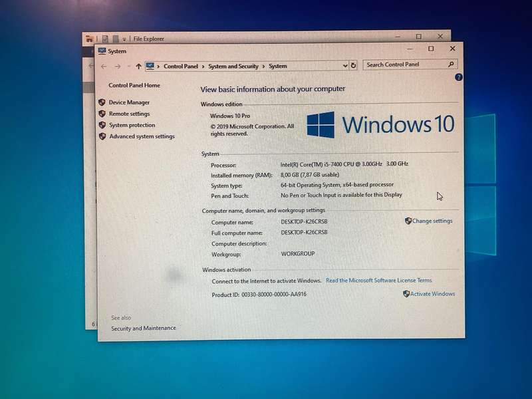Click the Remote settings shield icon
532x399 pixels.
102,114
